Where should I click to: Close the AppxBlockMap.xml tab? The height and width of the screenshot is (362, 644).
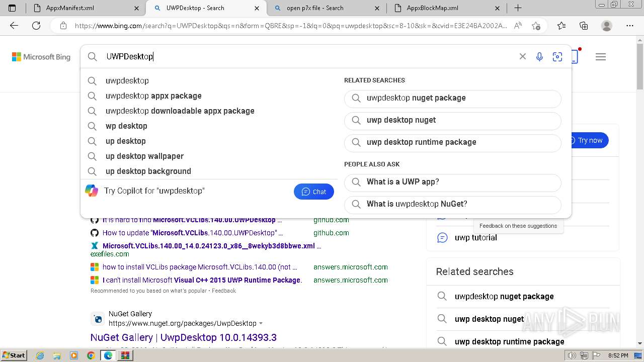click(498, 8)
